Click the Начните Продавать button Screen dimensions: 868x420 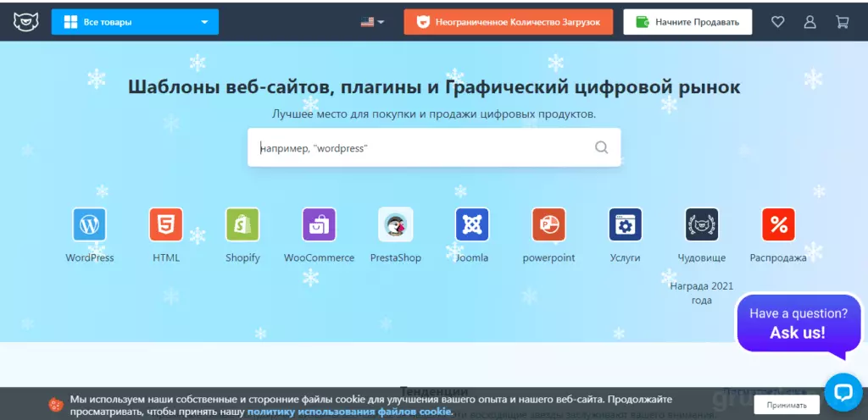pos(687,22)
